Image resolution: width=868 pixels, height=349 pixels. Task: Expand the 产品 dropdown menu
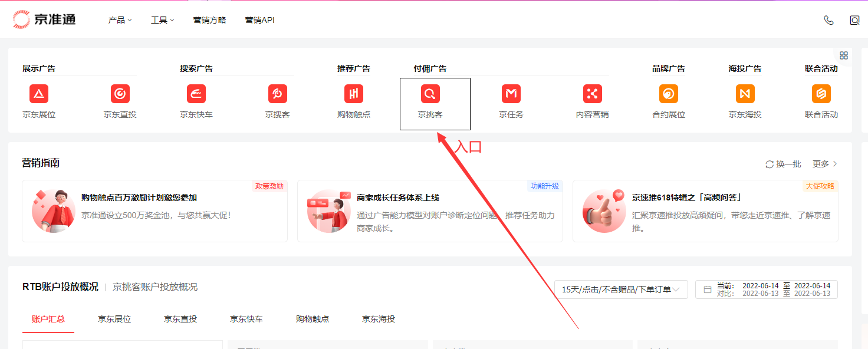click(120, 20)
